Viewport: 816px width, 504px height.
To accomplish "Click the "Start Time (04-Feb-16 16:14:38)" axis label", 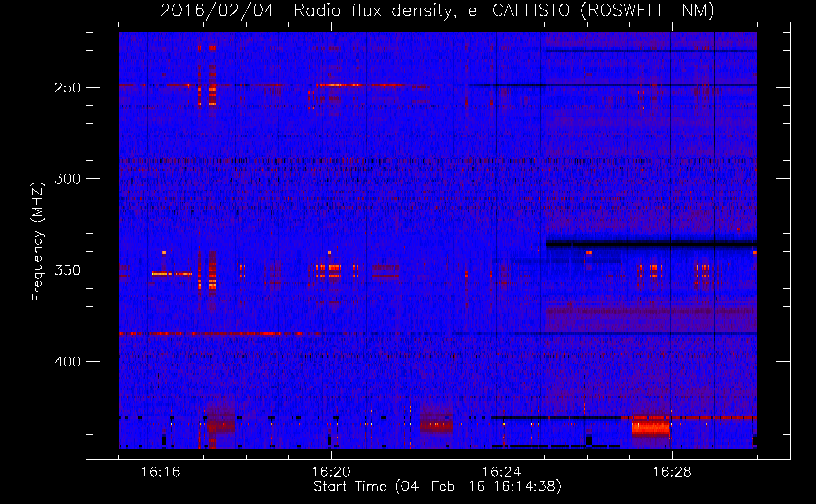I will (437, 487).
